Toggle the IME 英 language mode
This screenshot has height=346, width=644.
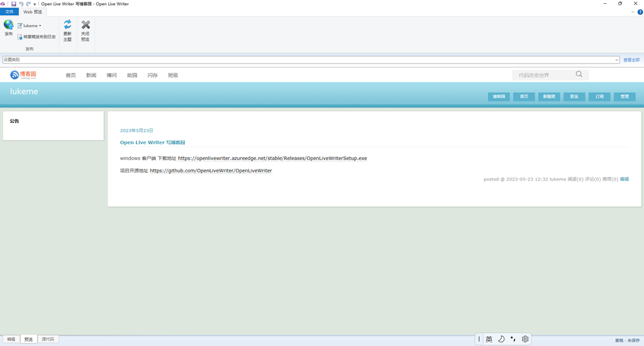click(x=489, y=339)
